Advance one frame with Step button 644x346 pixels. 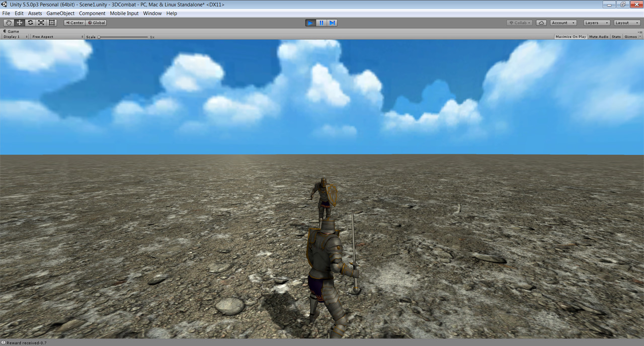(332, 23)
